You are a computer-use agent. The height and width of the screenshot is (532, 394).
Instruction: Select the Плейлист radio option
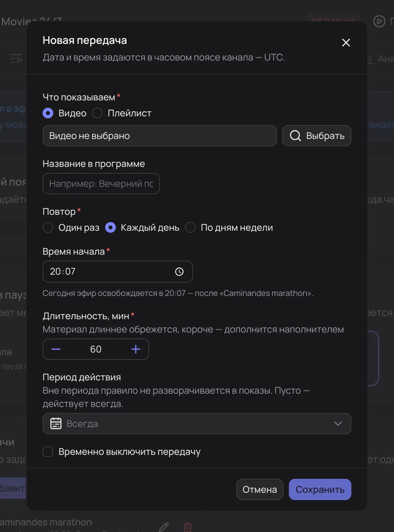pyautogui.click(x=97, y=113)
